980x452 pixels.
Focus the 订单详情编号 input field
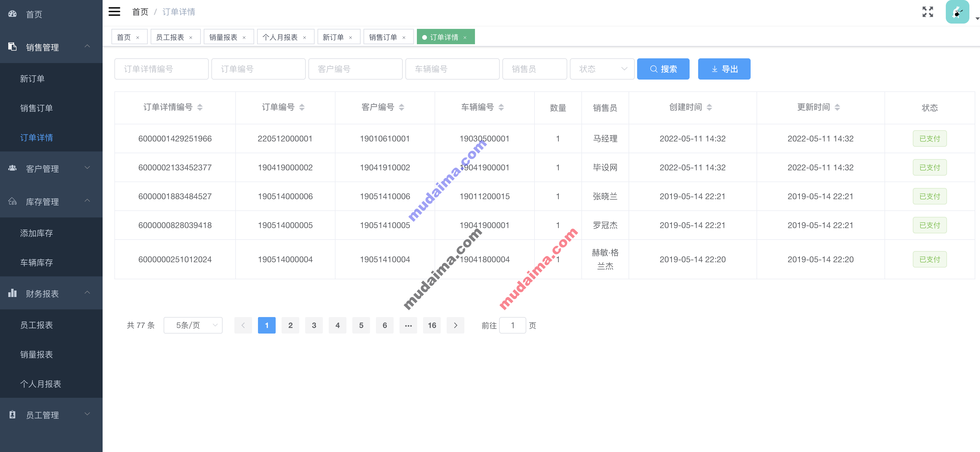[x=161, y=69]
